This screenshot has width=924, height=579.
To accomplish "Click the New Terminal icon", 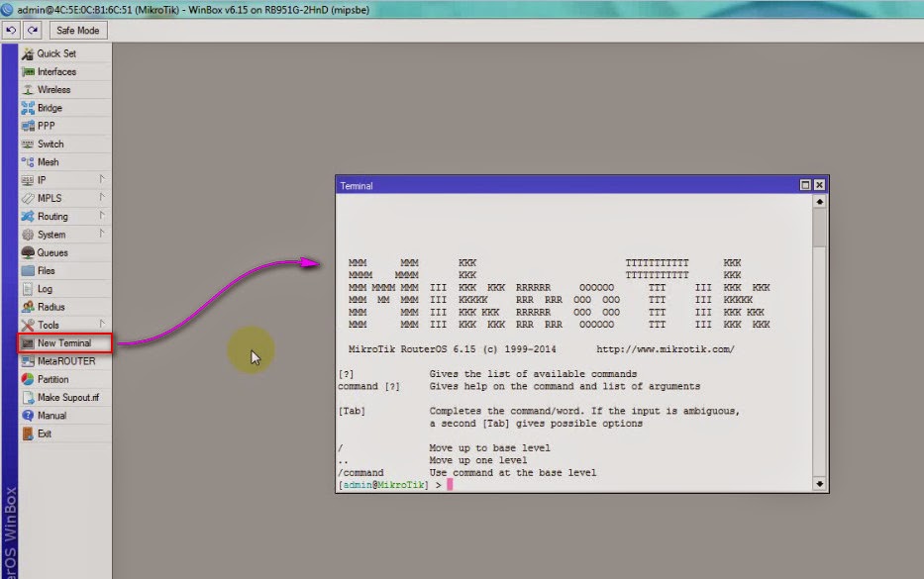I will point(28,343).
